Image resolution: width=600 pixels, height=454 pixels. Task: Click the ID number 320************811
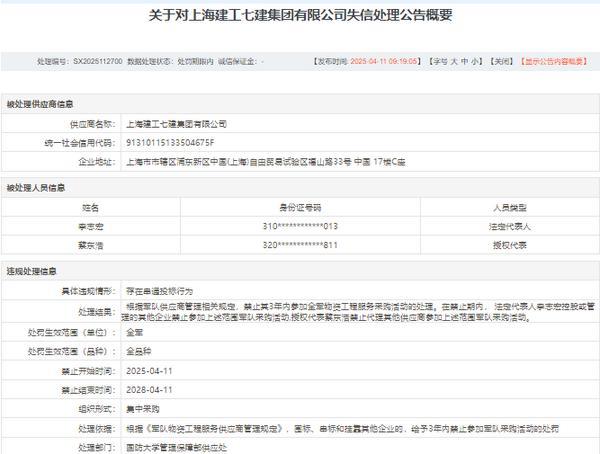coord(300,245)
